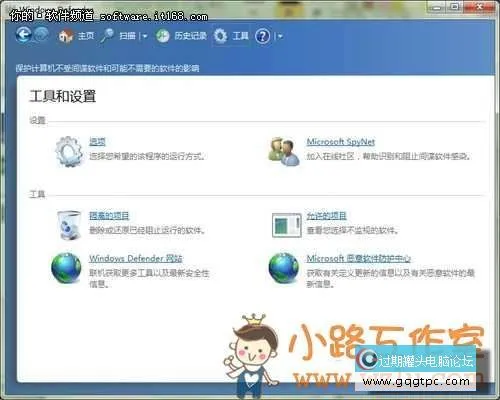Click the banner text starting with 保护计算机
The width and height of the screenshot is (500, 400).
tap(107, 68)
